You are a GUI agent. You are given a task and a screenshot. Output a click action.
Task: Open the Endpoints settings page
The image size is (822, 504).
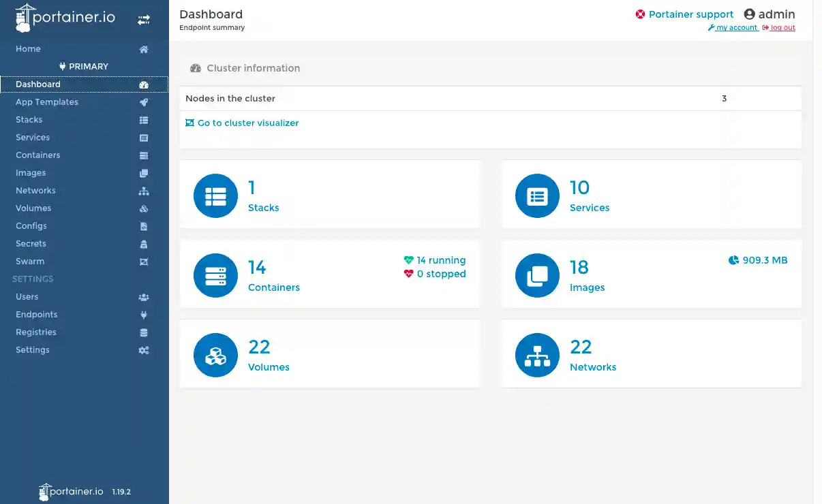(37, 315)
